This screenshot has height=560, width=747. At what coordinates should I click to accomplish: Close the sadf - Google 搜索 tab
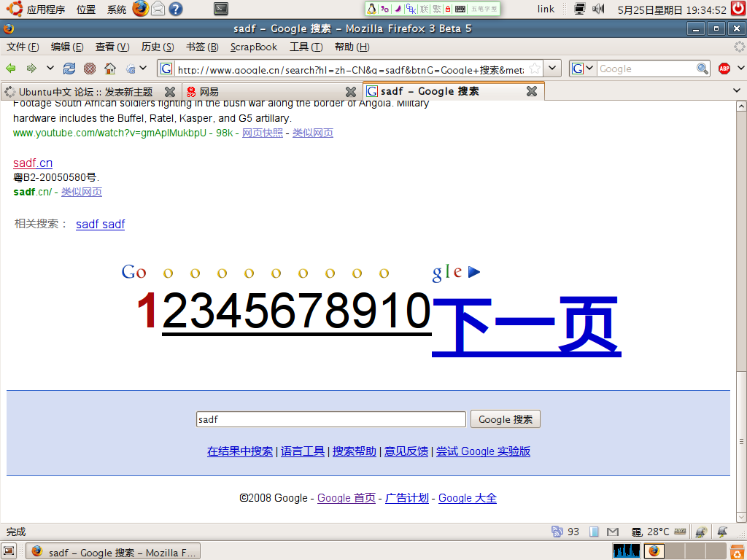coord(532,91)
